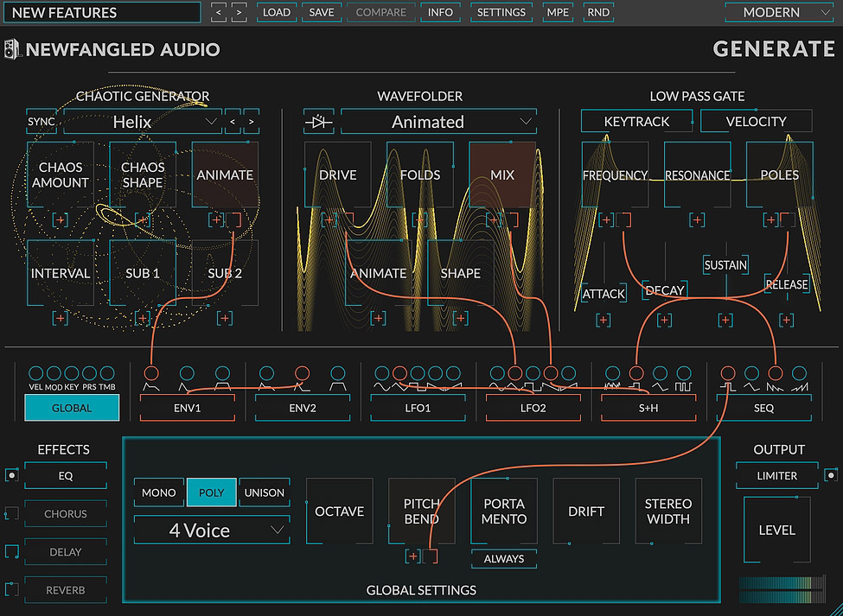Click the SAVE preset button
Viewport: 843px width, 616px height.
tap(321, 12)
